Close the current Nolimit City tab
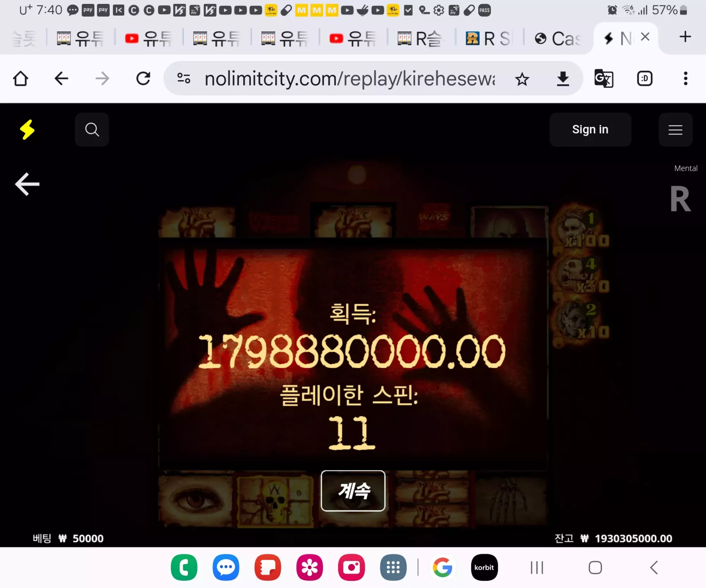The width and height of the screenshot is (706, 588). 645,37
